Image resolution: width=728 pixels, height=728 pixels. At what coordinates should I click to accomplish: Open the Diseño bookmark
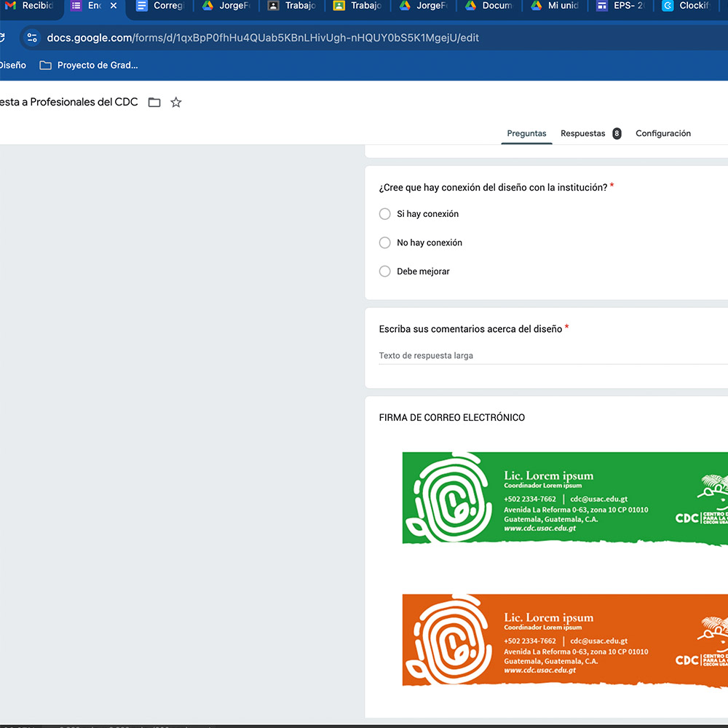(x=13, y=66)
